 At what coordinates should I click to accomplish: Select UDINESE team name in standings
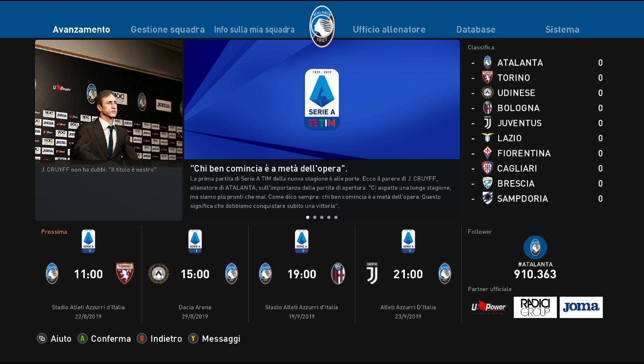516,93
